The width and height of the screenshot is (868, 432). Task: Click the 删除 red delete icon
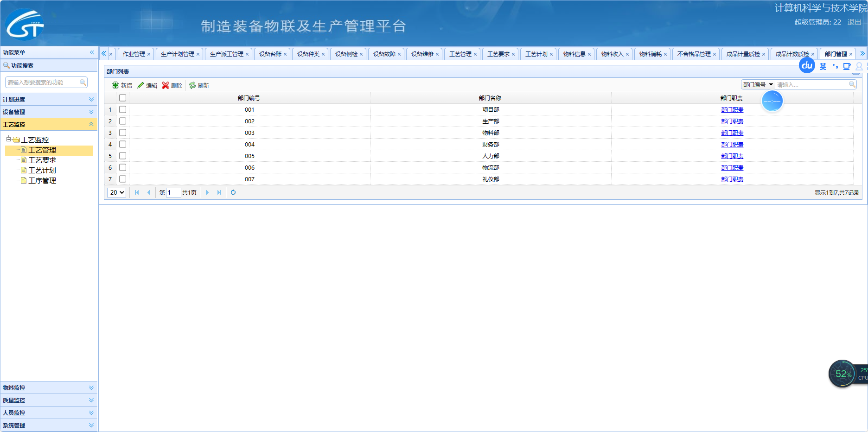(166, 85)
